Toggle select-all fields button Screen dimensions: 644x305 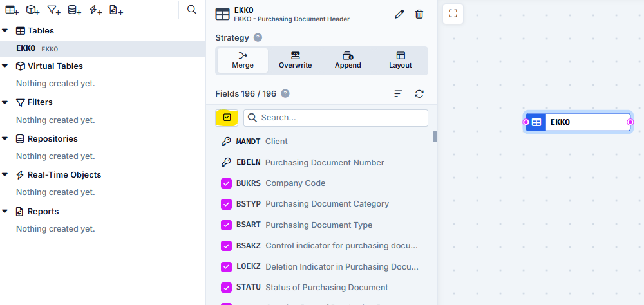click(227, 118)
